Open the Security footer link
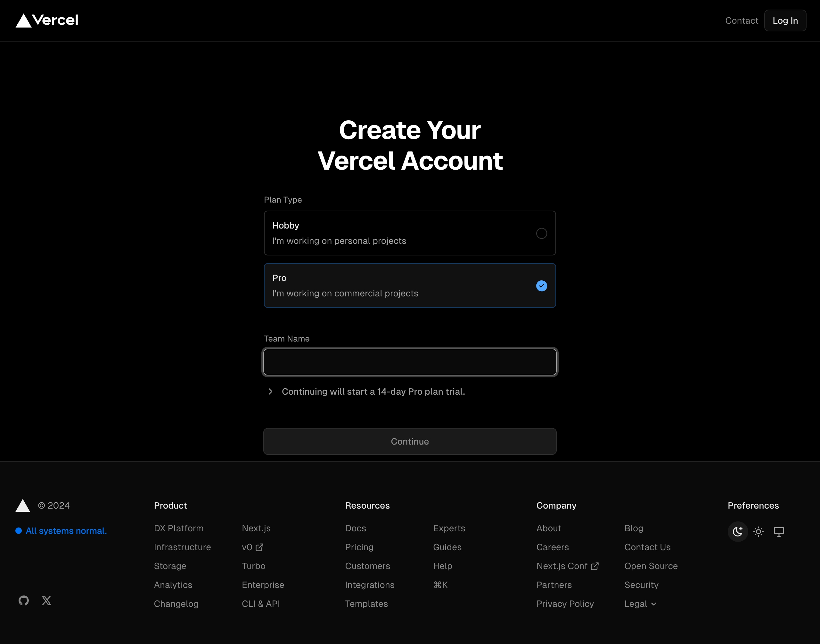Image resolution: width=820 pixels, height=644 pixels. (x=642, y=585)
